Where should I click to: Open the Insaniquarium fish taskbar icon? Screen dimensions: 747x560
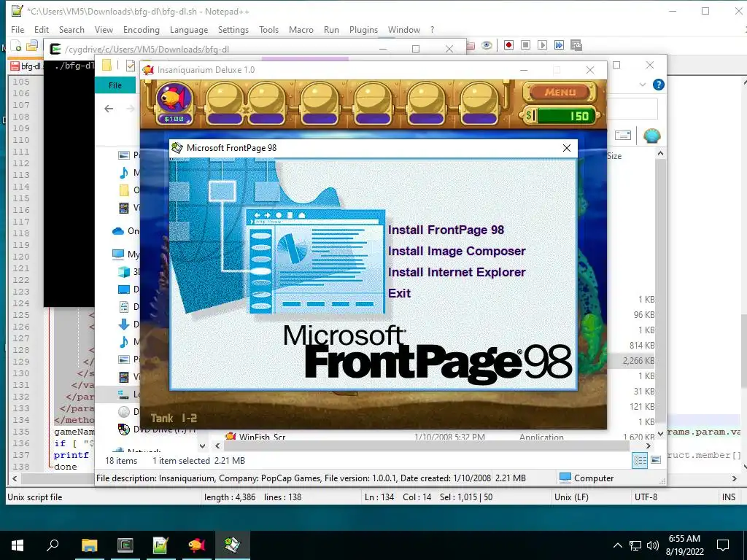point(196,545)
